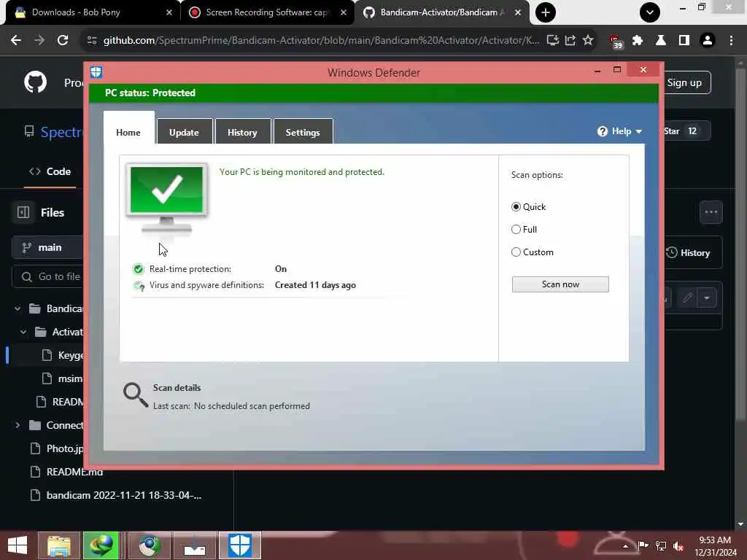
Task: Select the Quick scan radio button
Action: 516,206
